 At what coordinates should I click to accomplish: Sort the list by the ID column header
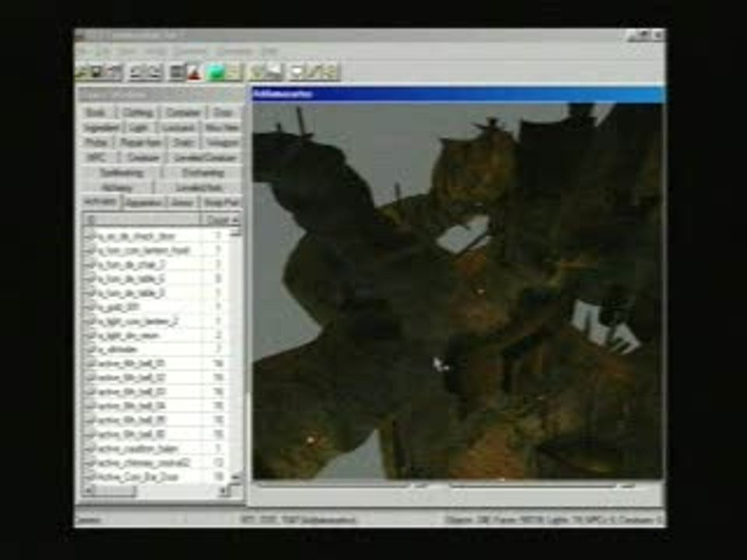[142, 220]
